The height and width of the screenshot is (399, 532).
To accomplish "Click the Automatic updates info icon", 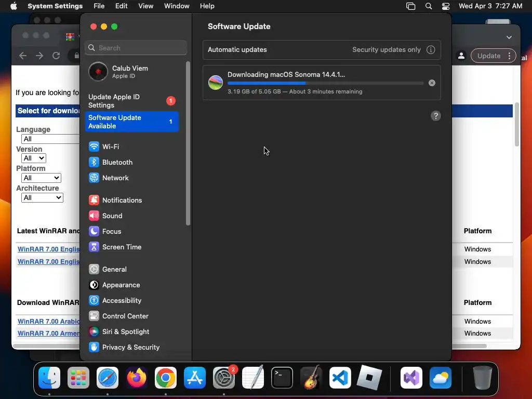I will coord(431,50).
